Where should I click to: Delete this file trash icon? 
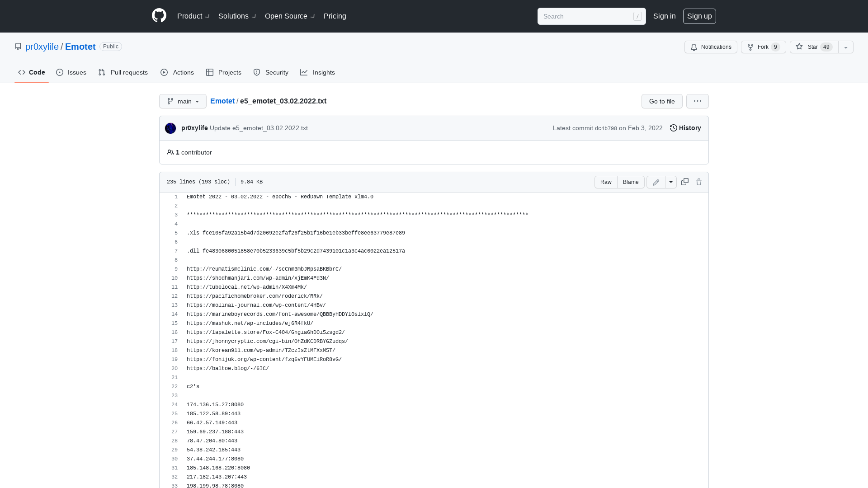tap(699, 182)
